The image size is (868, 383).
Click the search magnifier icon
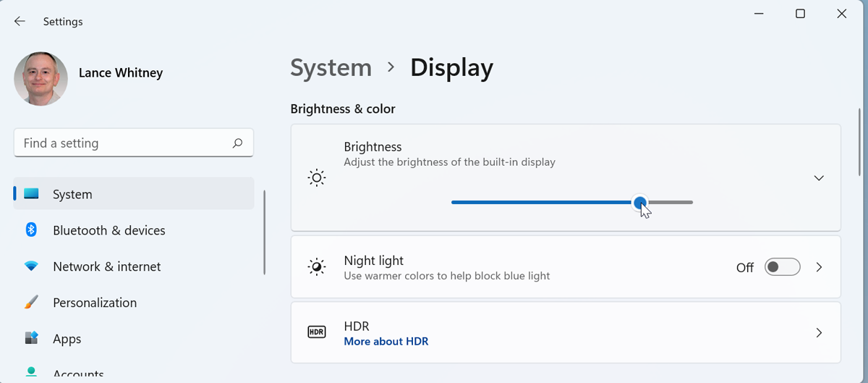tap(237, 143)
